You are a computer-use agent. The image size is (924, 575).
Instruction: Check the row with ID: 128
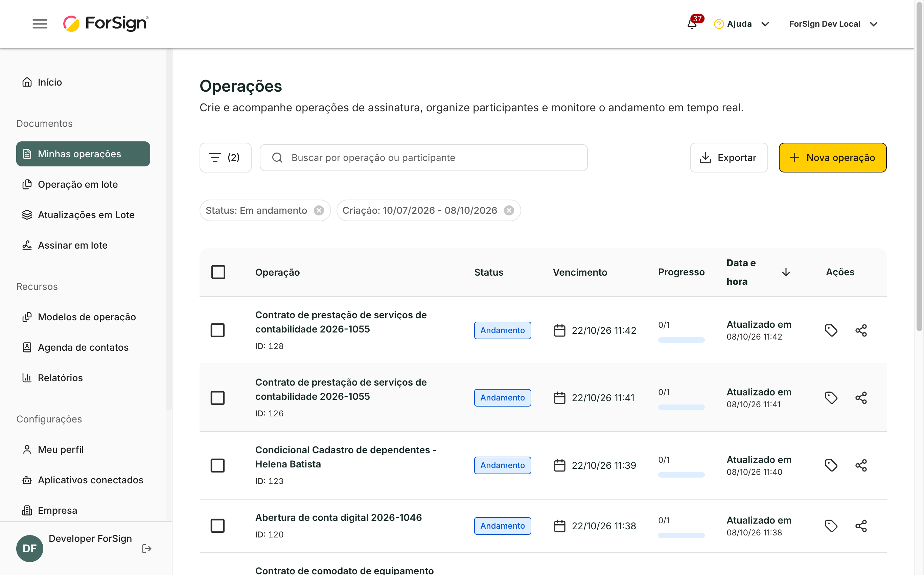pos(217,330)
